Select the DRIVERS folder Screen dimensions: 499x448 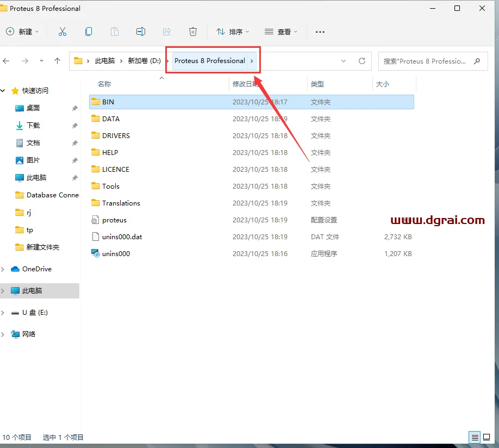(x=252, y=135)
